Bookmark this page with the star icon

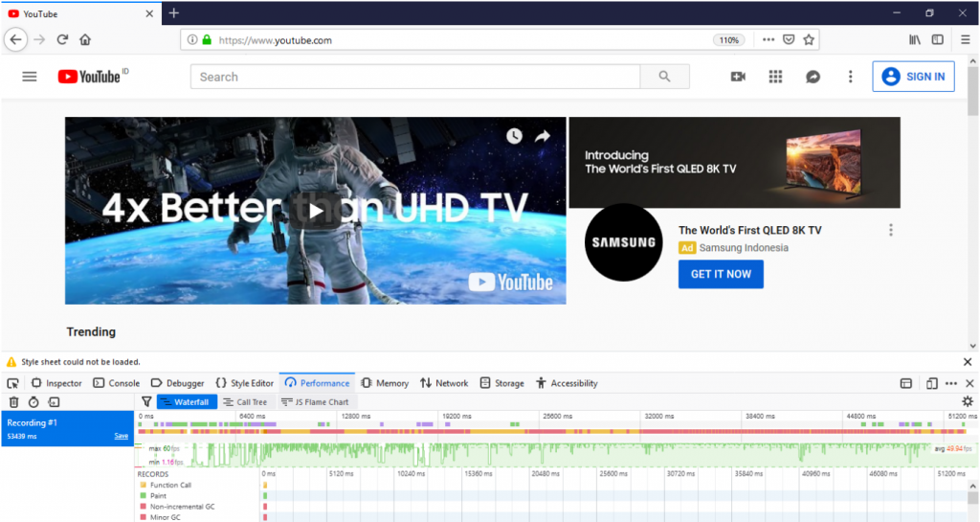pyautogui.click(x=809, y=39)
